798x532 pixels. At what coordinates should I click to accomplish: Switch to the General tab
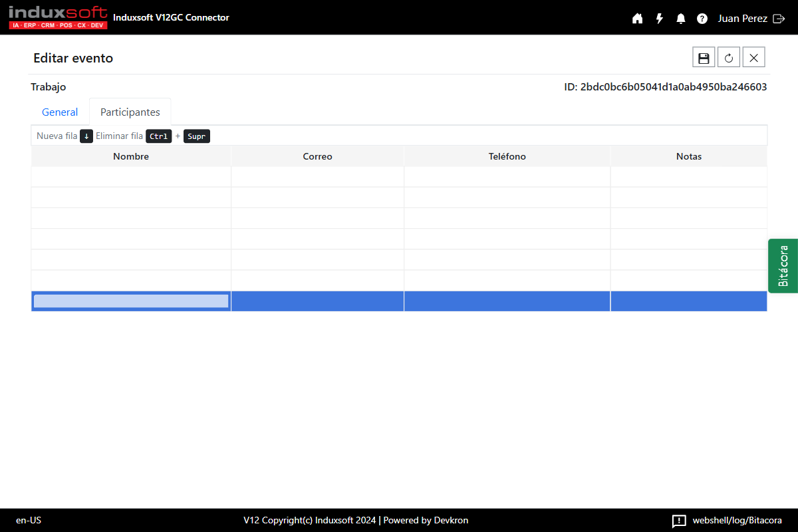tap(60, 112)
